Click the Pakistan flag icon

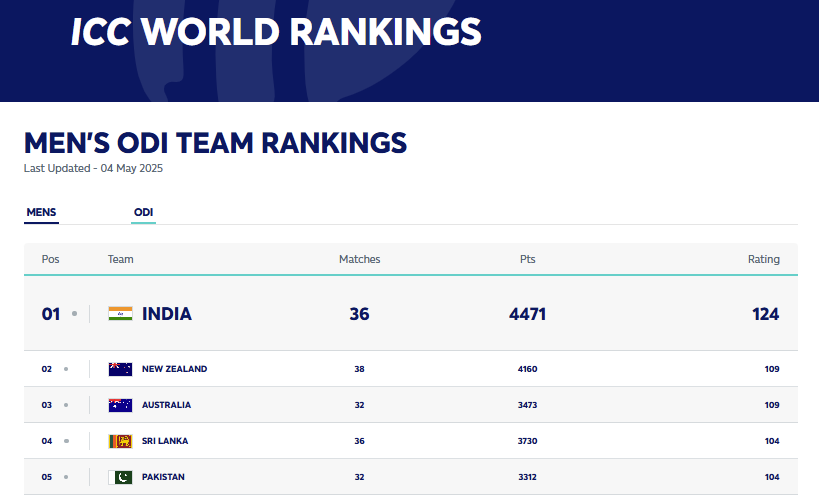pos(120,477)
